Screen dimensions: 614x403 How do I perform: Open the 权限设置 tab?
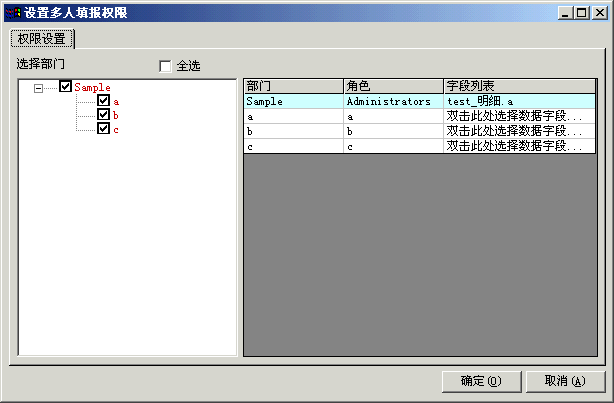42,39
